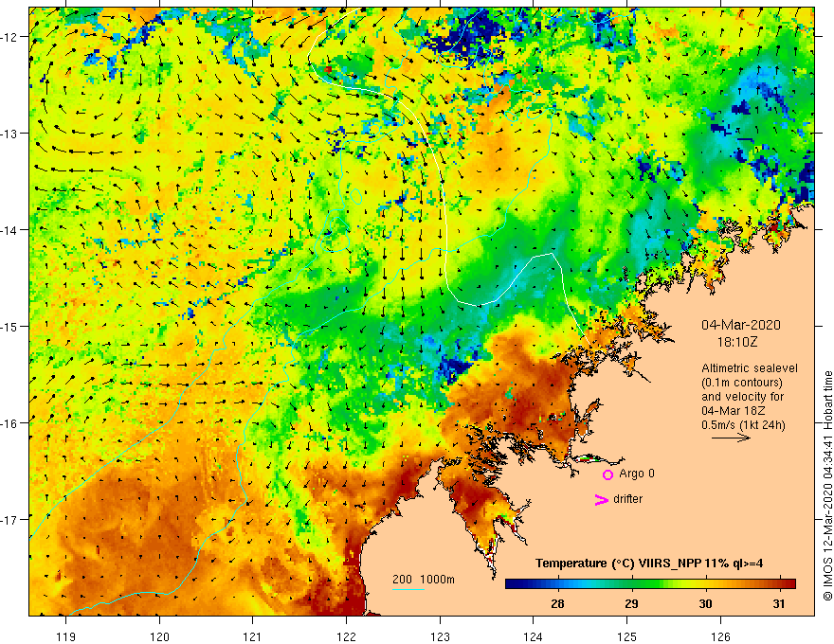
Task: Click the longitude axis label 126
Action: [720, 636]
